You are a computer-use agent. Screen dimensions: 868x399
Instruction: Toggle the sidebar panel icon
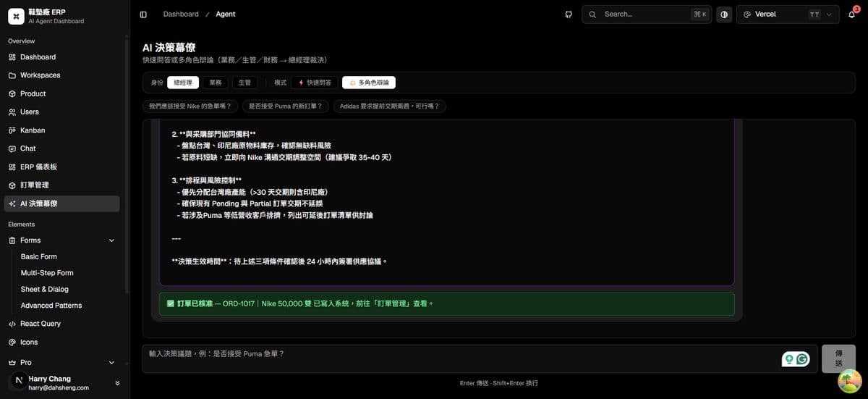pos(143,14)
